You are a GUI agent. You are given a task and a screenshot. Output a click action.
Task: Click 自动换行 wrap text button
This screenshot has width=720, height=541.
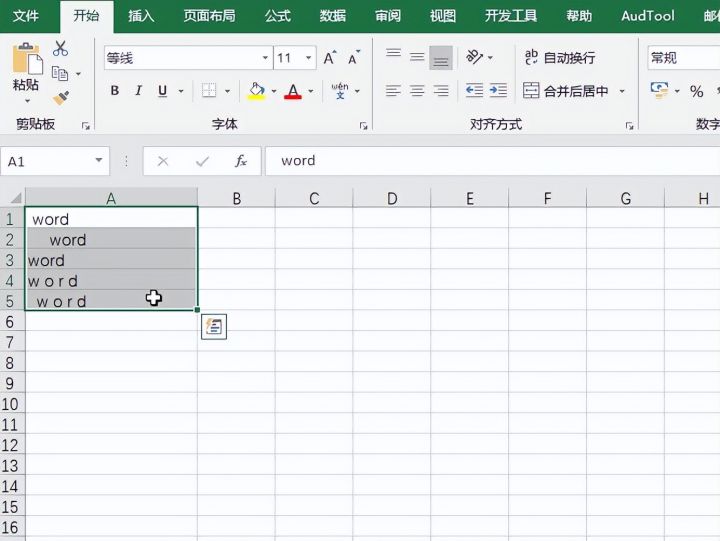(560, 57)
